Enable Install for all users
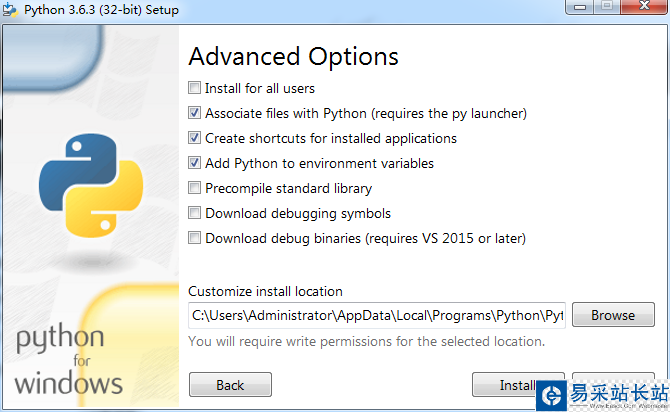 (195, 88)
